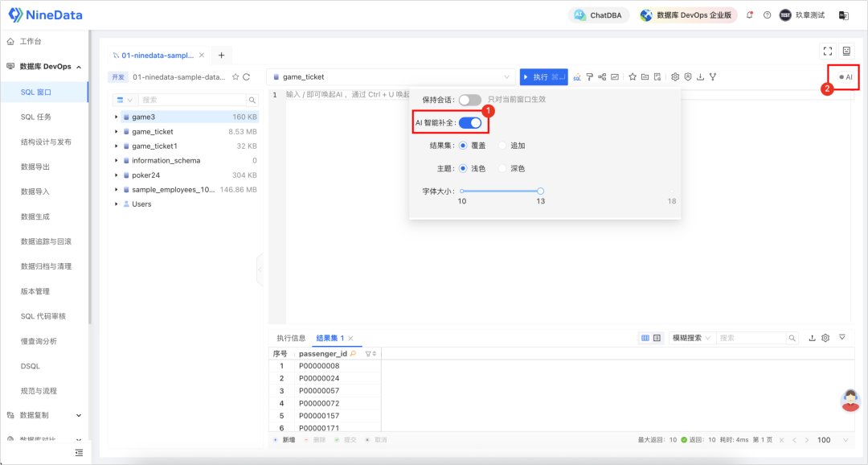Open the editor settings gear icon
The image size is (868, 465).
pyautogui.click(x=675, y=77)
